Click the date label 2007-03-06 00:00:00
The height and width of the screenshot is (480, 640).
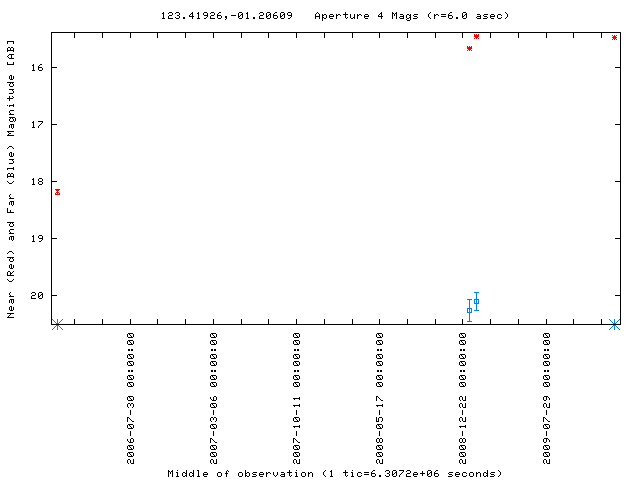point(213,398)
